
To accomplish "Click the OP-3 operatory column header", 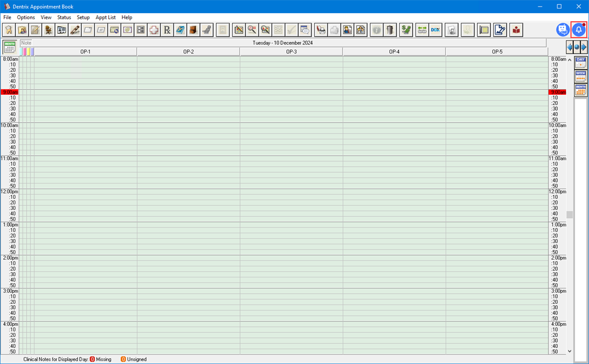I will pos(291,52).
